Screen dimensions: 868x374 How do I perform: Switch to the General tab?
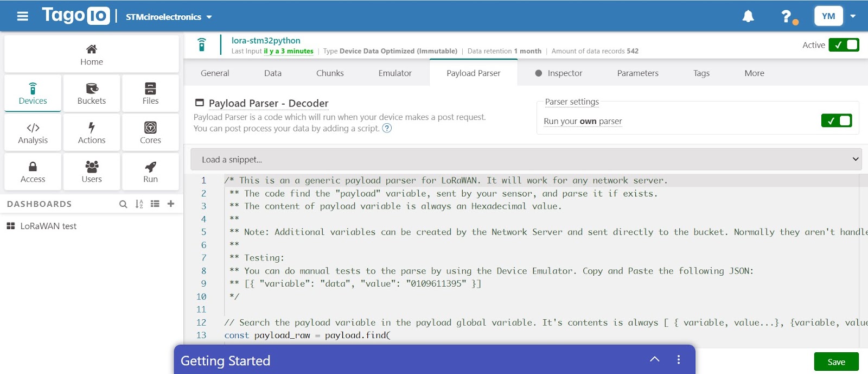(x=215, y=73)
